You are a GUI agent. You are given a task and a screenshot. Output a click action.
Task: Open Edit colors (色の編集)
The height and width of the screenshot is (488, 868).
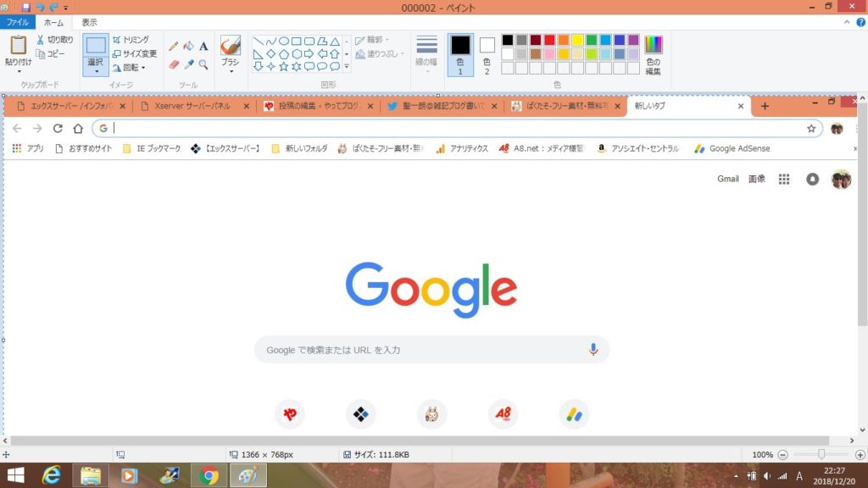[654, 55]
